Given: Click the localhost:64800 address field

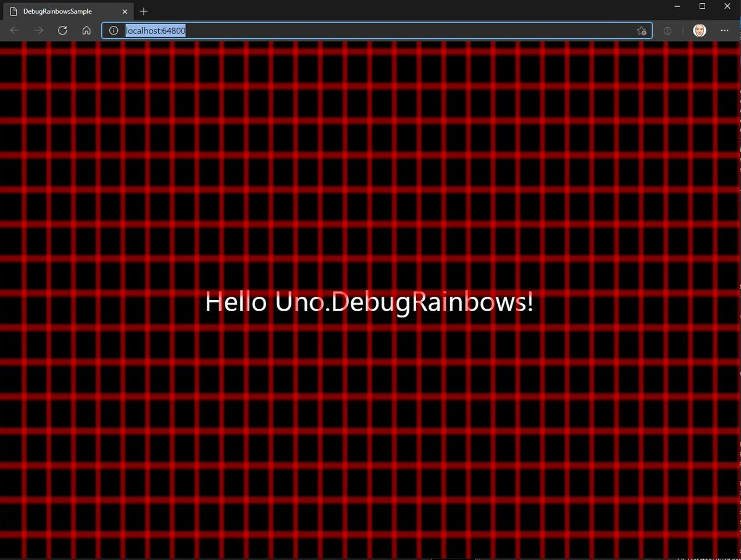Looking at the screenshot, I should (377, 31).
